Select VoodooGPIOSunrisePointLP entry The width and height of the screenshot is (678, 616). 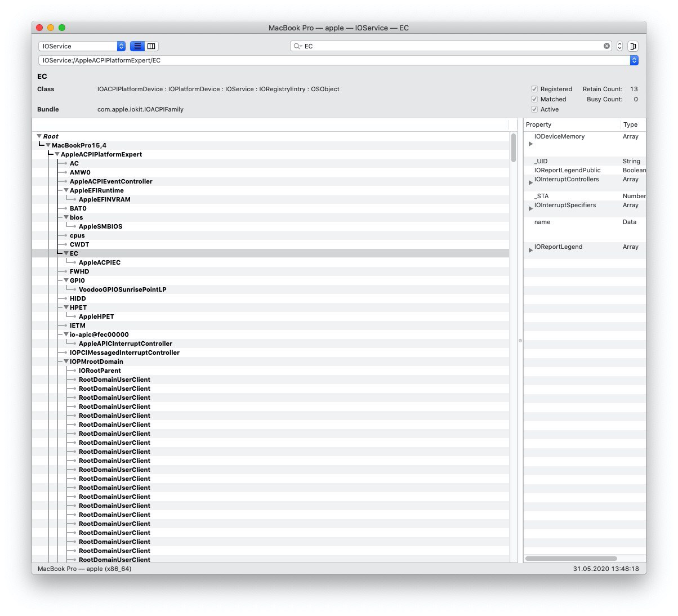(x=123, y=289)
